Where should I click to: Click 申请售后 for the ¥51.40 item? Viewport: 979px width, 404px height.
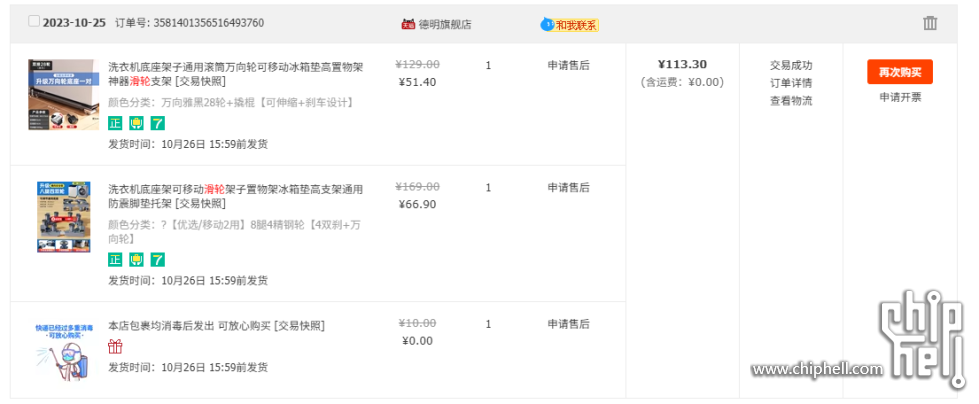coord(568,65)
